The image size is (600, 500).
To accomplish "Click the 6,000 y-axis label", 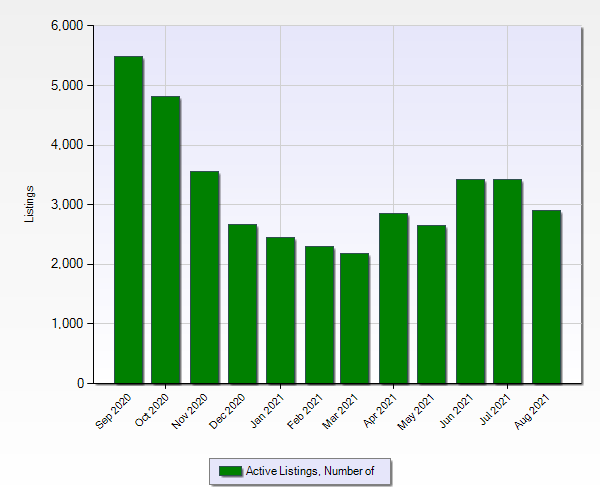I will click(67, 26).
